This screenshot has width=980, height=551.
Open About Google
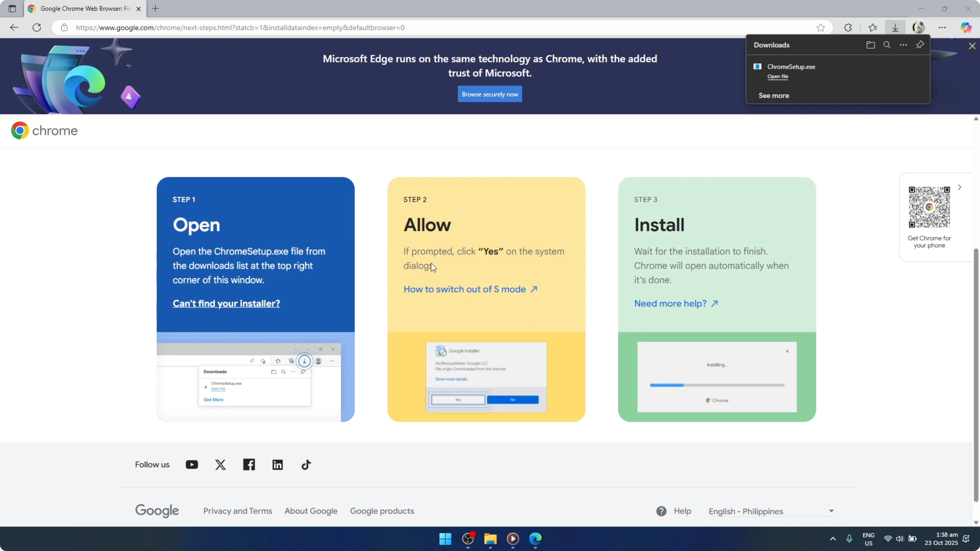(311, 511)
